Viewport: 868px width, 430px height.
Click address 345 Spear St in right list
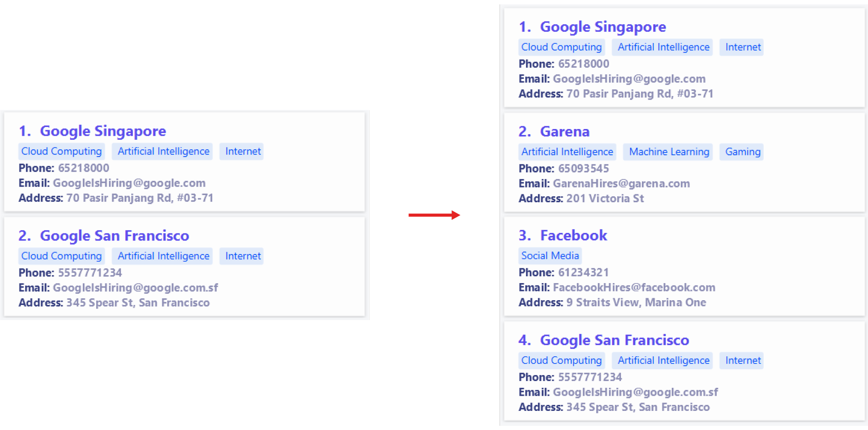(x=638, y=407)
